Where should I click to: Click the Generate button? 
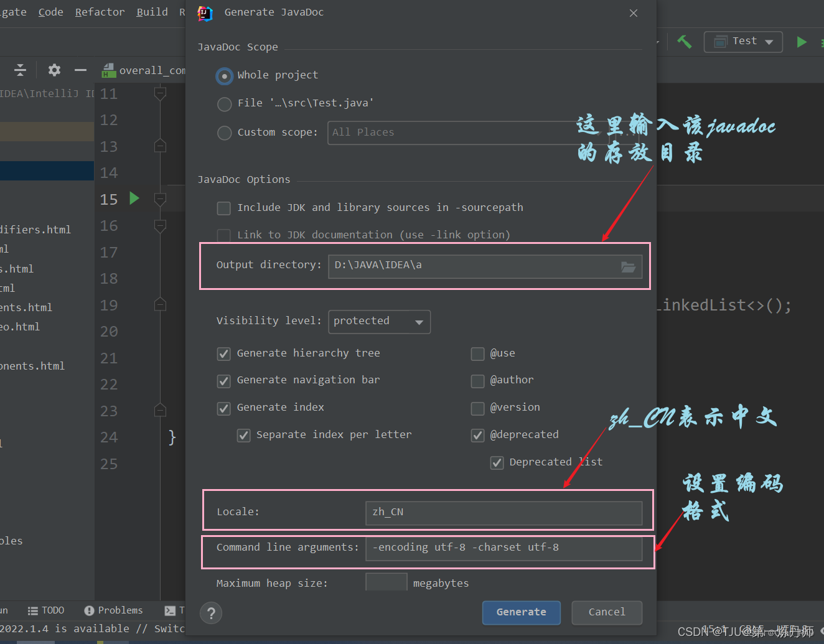[522, 612]
